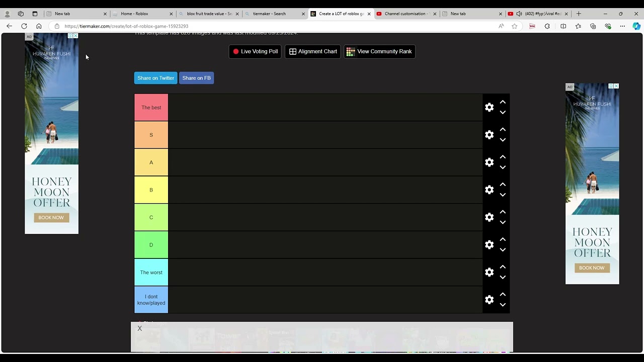
Task: View Community Rank
Action: click(x=379, y=51)
